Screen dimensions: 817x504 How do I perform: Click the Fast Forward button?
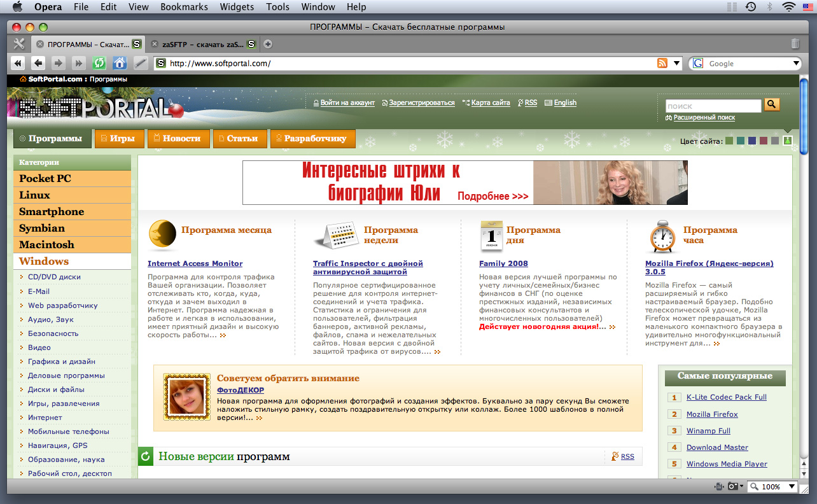tap(78, 63)
